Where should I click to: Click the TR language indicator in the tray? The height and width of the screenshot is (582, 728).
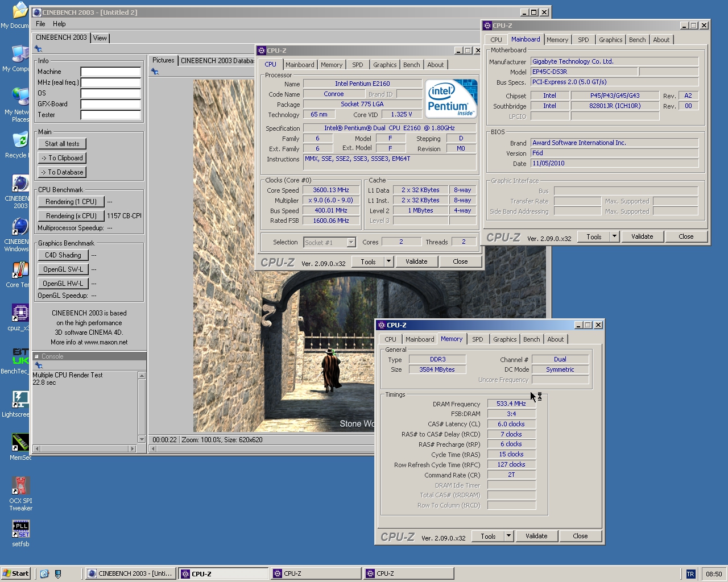[x=690, y=574]
